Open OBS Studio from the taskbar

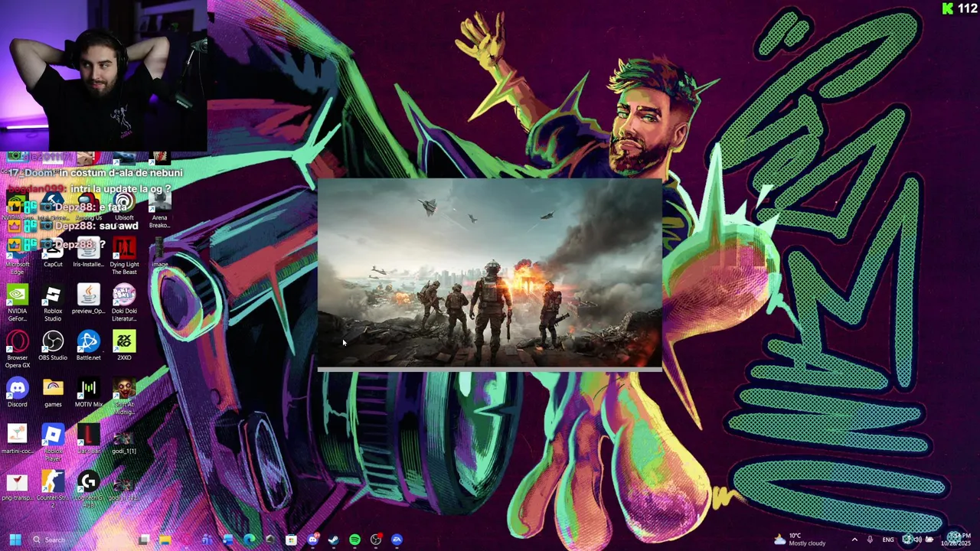[375, 540]
